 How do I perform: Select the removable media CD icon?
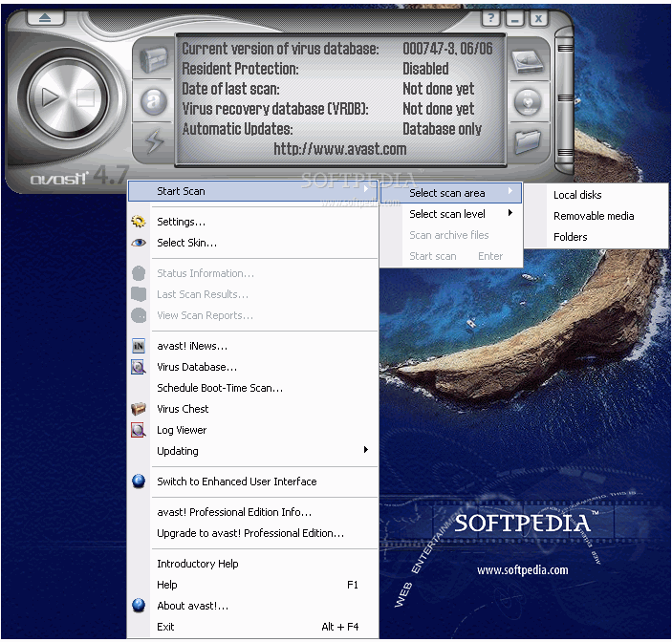[x=528, y=102]
